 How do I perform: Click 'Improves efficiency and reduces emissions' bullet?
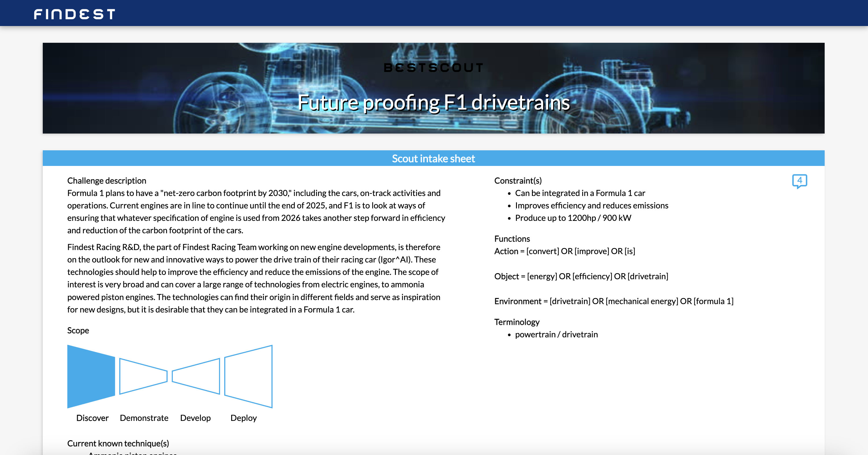click(x=592, y=206)
